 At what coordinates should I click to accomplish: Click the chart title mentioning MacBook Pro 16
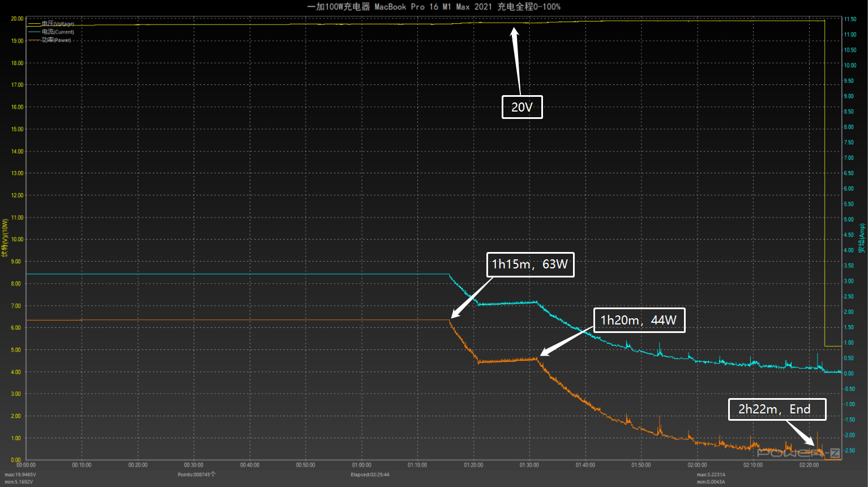(434, 7)
